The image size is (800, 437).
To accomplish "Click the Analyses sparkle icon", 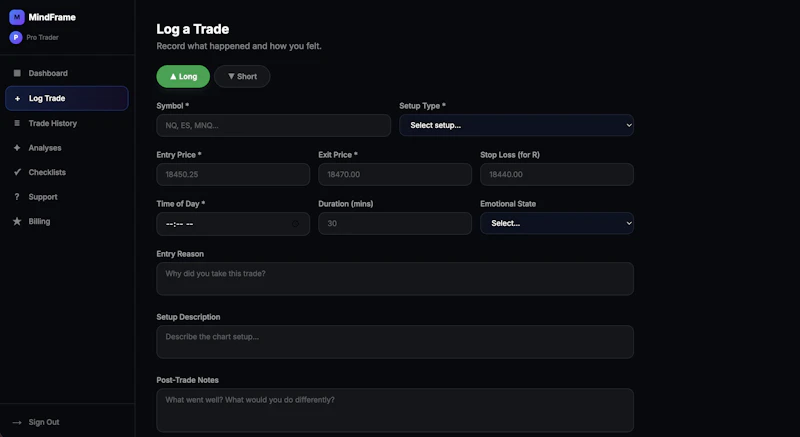I will click(x=17, y=147).
